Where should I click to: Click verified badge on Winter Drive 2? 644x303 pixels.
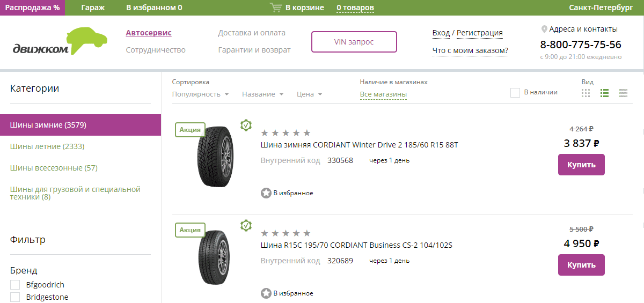[246, 125]
